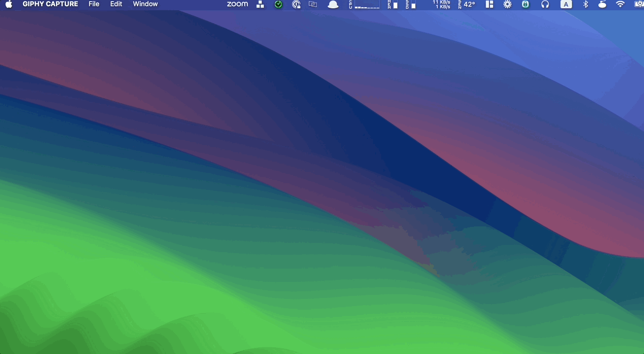Viewport: 644px width, 354px height.
Task: Open the screen mirroring displays icon
Action: point(313,5)
